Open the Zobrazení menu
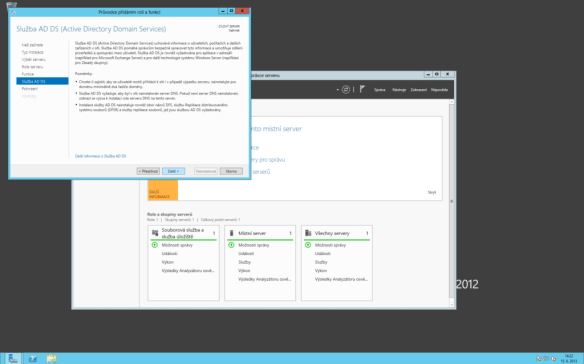 419,90
